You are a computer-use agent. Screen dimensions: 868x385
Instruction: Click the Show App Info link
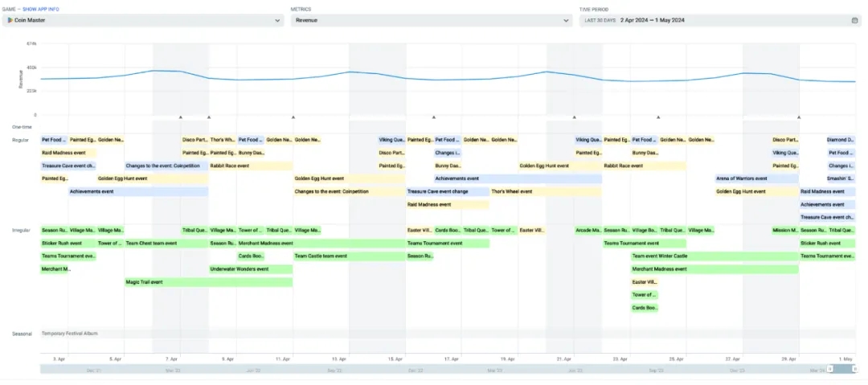pyautogui.click(x=40, y=9)
